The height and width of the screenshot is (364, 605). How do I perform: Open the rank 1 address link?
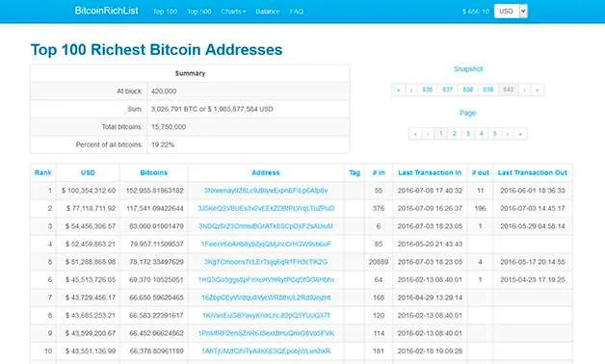tap(266, 191)
